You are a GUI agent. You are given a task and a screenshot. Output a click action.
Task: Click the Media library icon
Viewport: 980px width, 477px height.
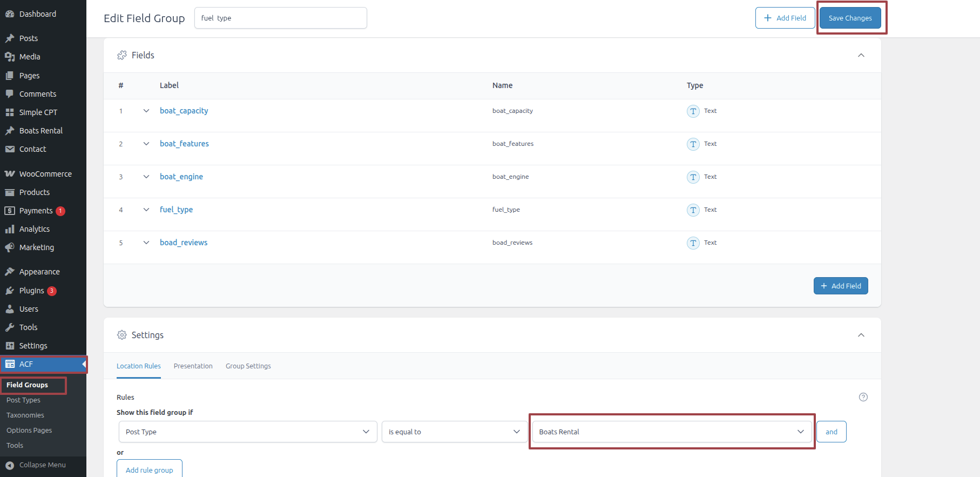pos(10,57)
